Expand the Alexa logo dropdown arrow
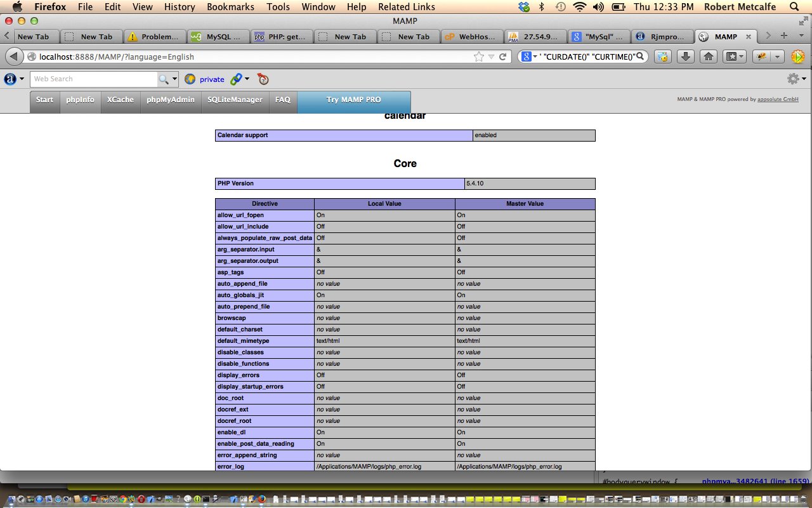Screen dimensions: 812x508 point(22,79)
